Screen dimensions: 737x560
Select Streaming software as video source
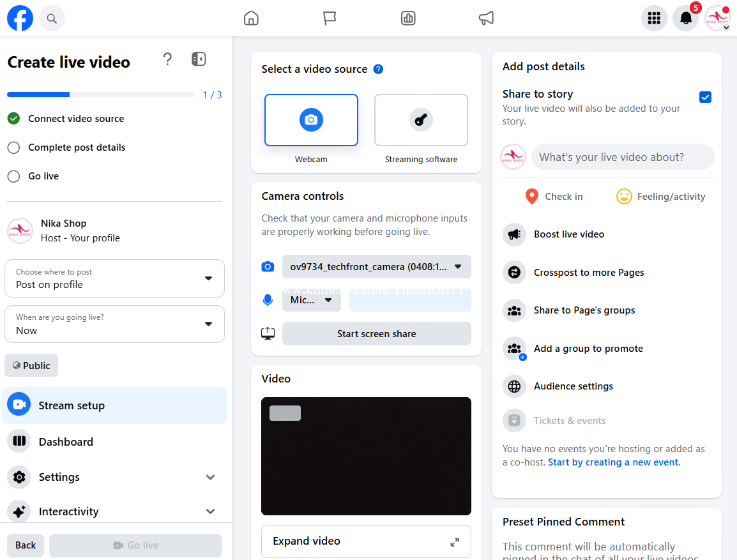[x=421, y=120]
